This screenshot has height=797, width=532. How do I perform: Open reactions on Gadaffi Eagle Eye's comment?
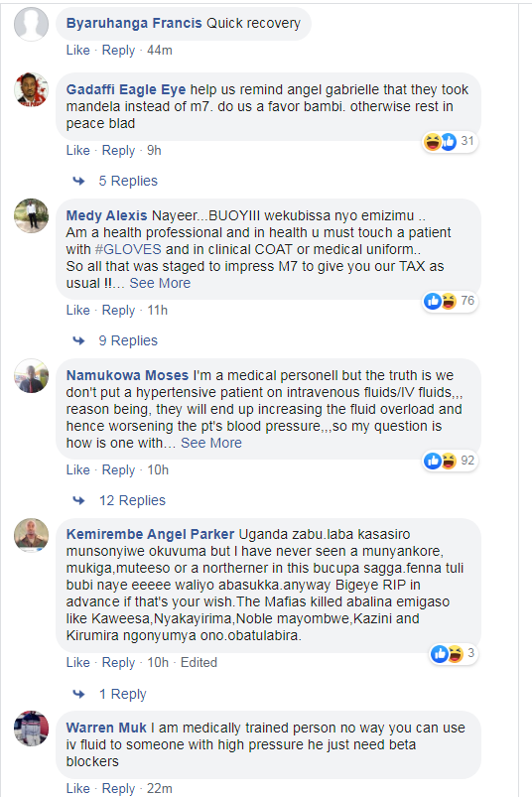450,142
